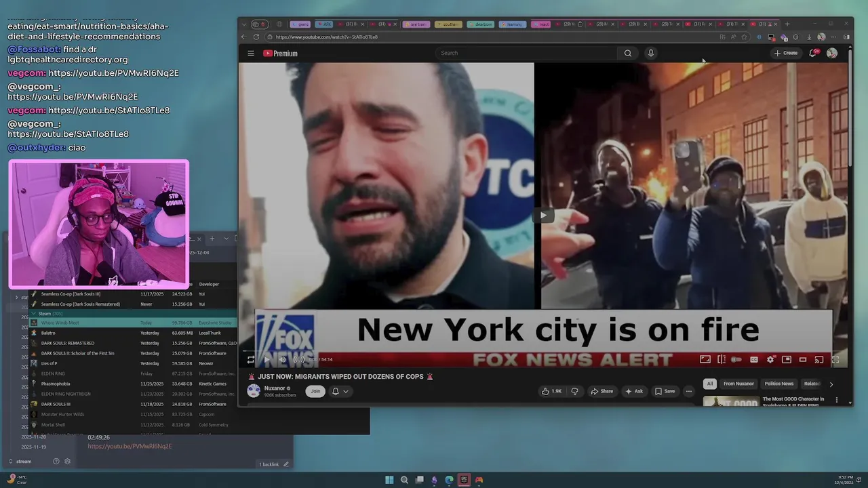Open the YouTube guide hamburger menu

click(251, 53)
